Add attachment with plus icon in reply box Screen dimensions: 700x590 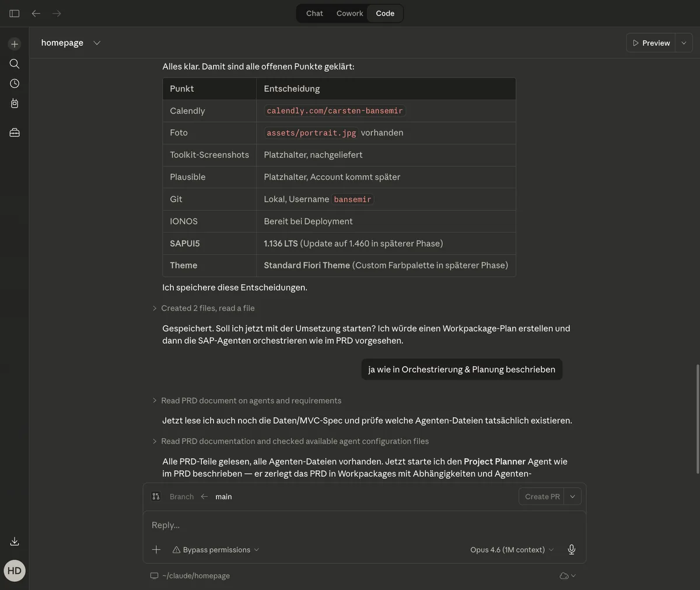click(x=156, y=550)
